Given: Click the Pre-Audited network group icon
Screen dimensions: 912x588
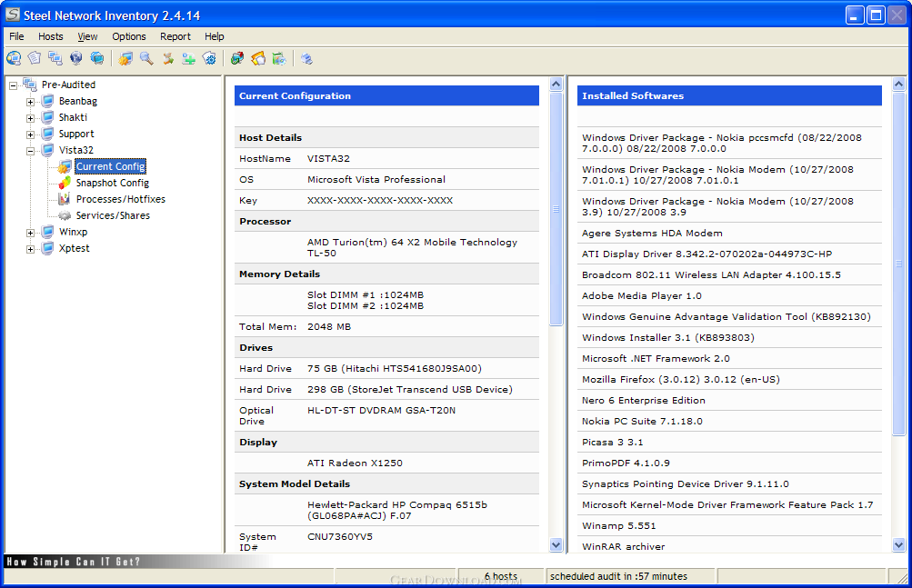Looking at the screenshot, I should pyautogui.click(x=30, y=85).
